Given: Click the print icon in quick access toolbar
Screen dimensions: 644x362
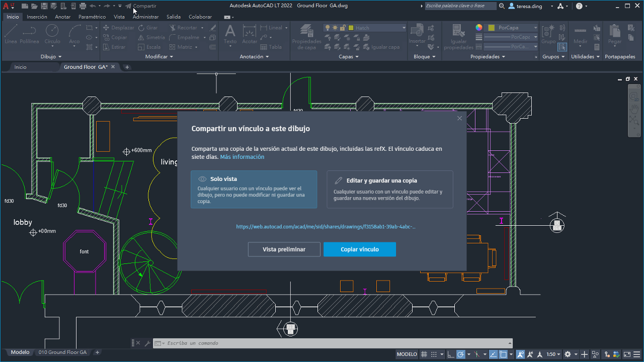Looking at the screenshot, I should (x=83, y=6).
